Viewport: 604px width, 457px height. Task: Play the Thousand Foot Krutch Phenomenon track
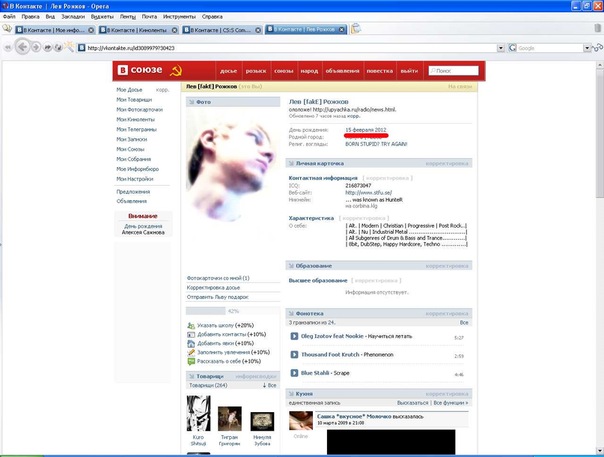coord(293,354)
